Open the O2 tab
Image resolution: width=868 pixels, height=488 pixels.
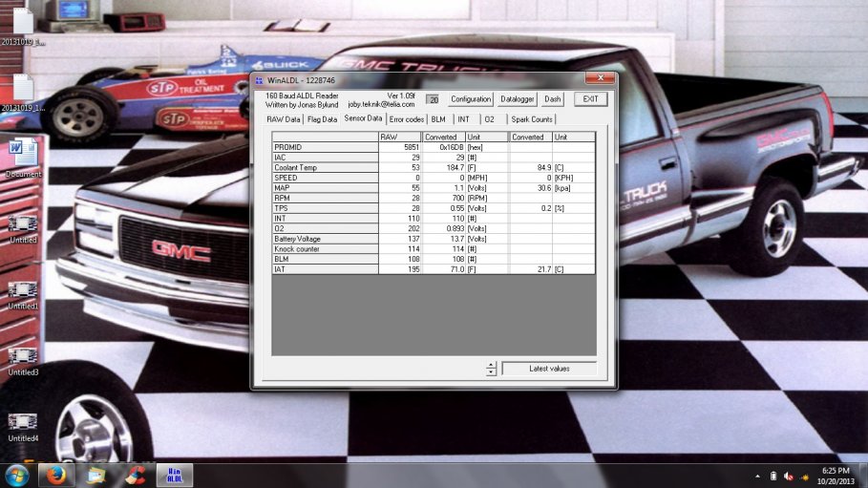(489, 119)
